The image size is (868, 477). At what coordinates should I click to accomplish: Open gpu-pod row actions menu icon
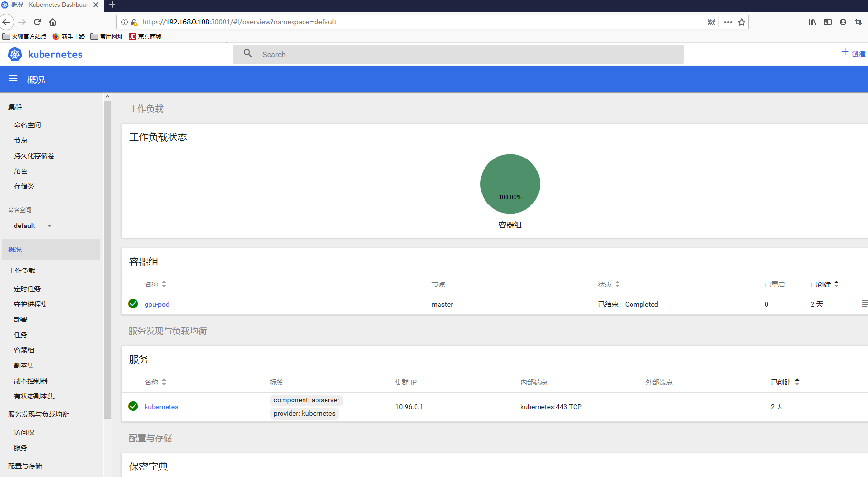tap(865, 304)
